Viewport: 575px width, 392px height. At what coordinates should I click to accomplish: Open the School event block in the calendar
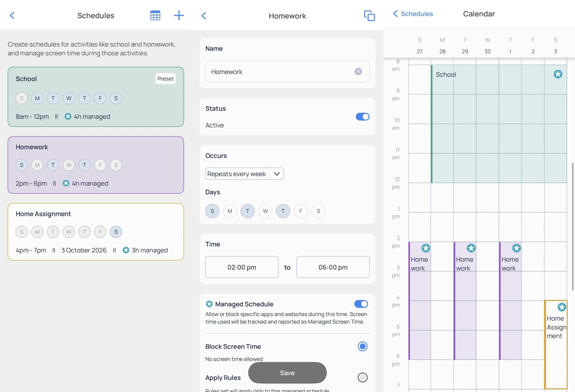499,124
